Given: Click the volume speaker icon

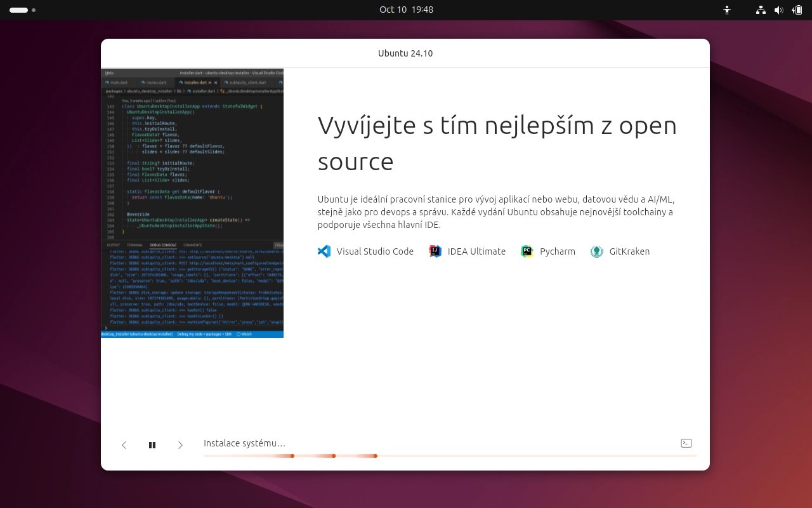Looking at the screenshot, I should pos(779,10).
